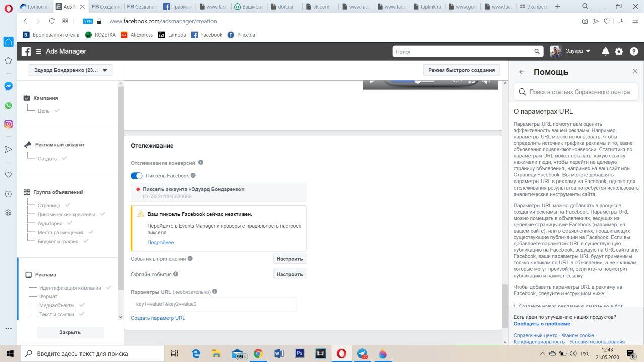Screen dimensions: 644x362
Task: Open Messenger in the Opera sidebar
Action: (8, 86)
